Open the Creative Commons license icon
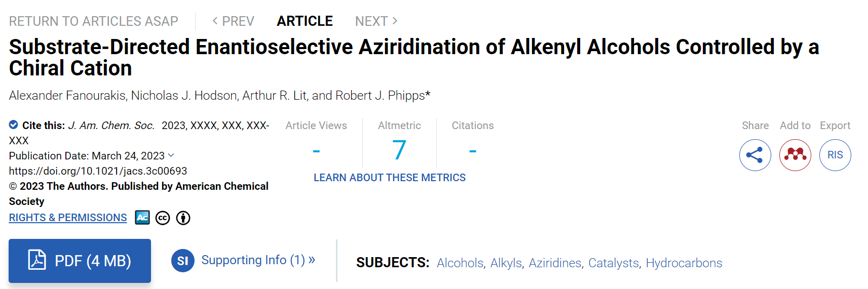 [x=163, y=218]
